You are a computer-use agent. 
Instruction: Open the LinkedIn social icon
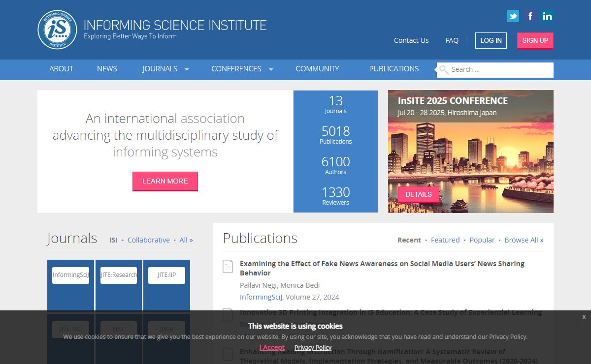(547, 16)
